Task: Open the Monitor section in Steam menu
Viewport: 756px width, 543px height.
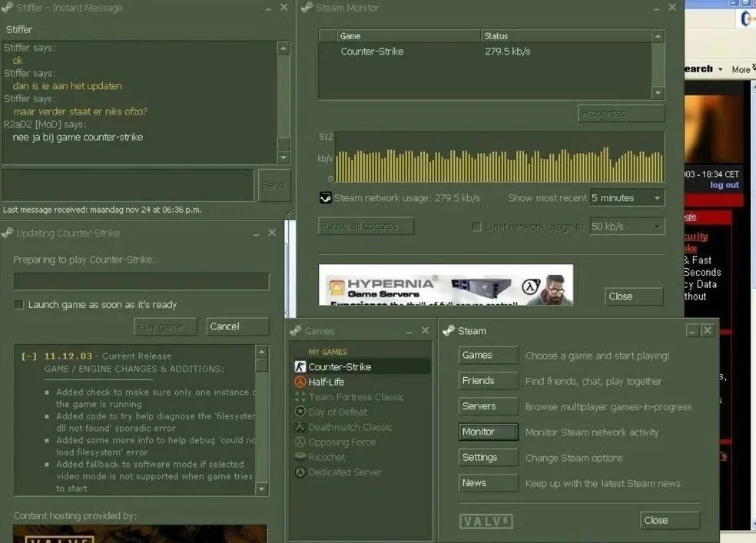Action: click(x=488, y=432)
